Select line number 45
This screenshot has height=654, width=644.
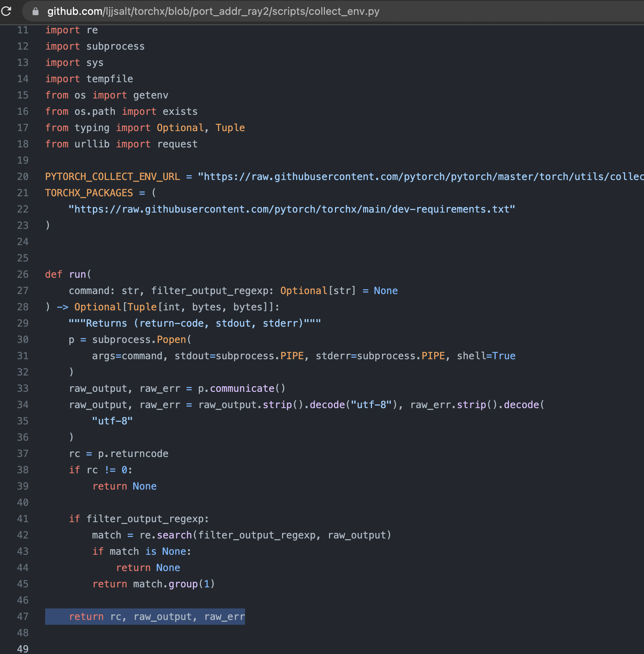[x=23, y=584]
